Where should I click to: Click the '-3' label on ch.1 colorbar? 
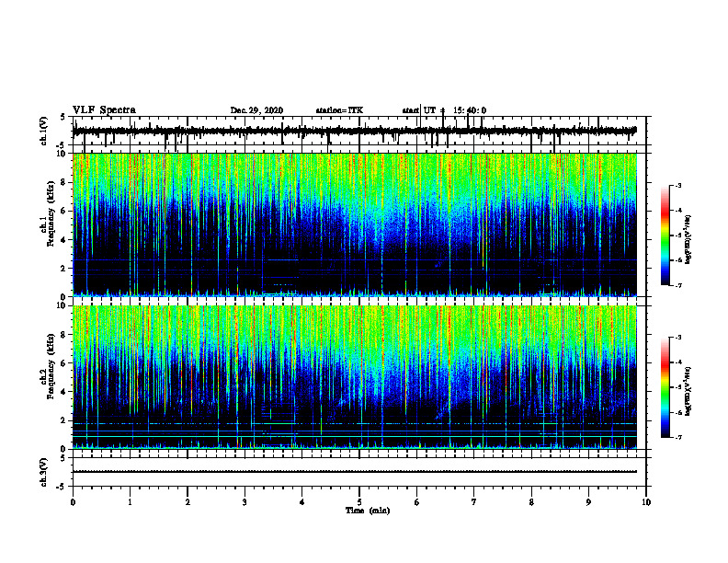point(677,185)
